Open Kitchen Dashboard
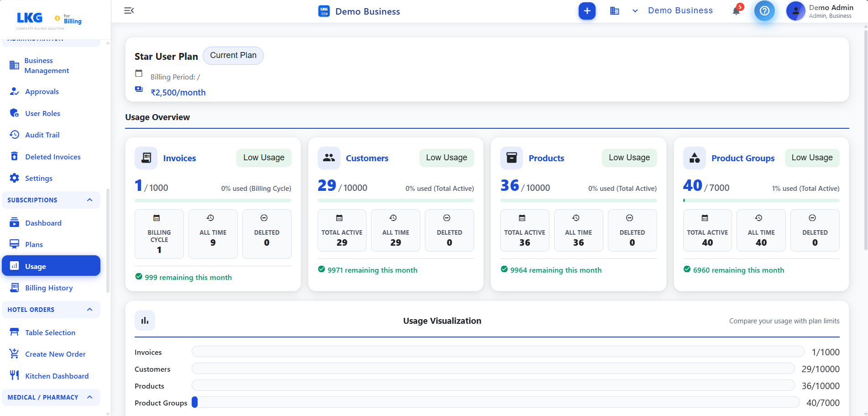The image size is (868, 416). [51, 376]
